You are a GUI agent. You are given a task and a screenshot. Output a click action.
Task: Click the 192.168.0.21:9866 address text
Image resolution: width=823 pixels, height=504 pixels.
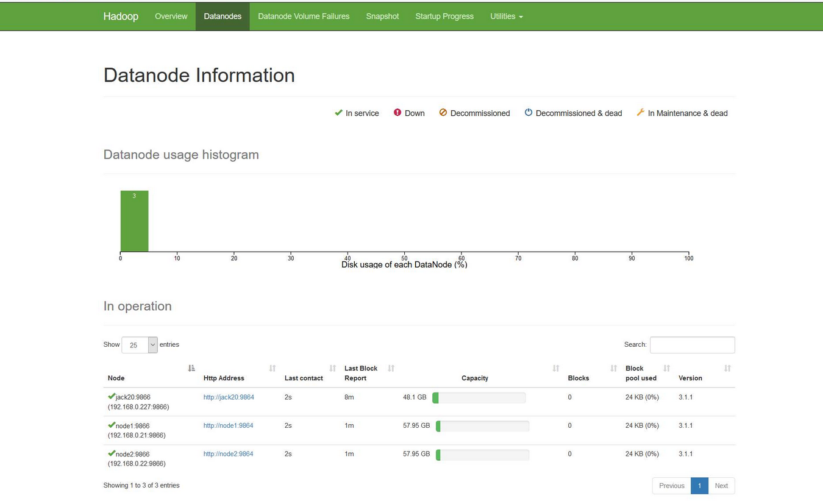(137, 435)
